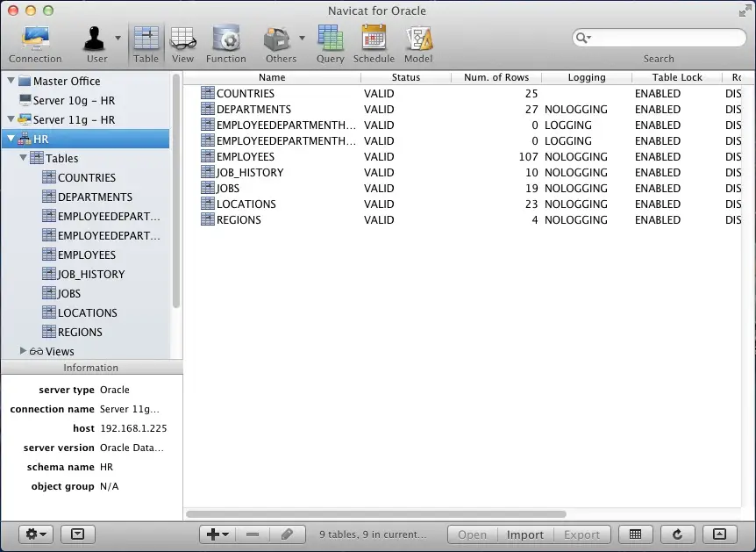Click the Open button

coord(472,534)
